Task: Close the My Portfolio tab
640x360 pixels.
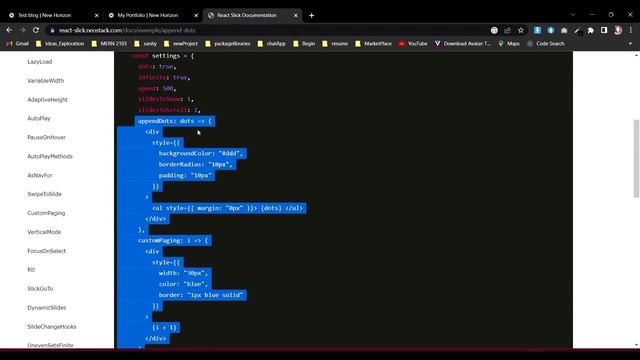Action: coord(196,16)
